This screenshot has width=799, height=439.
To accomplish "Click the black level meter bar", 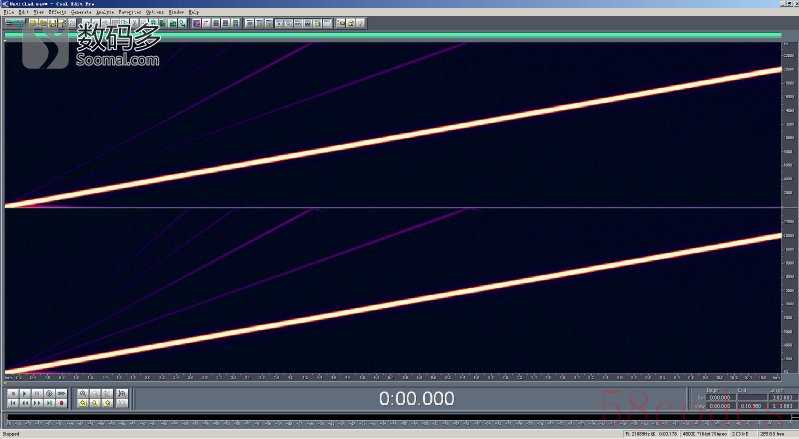I will pos(400,418).
